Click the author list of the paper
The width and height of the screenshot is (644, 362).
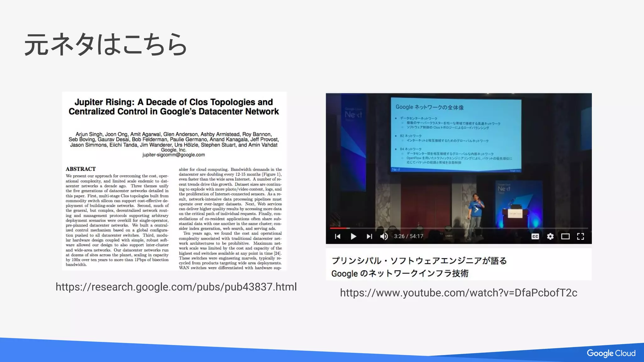coord(174,140)
